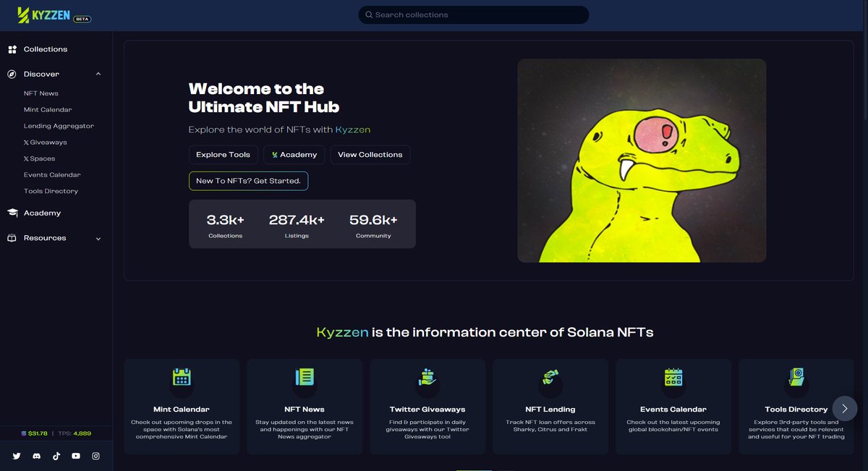Click the TPS: 4,889 status text
Viewport: 868px width, 471px height.
coord(75,433)
